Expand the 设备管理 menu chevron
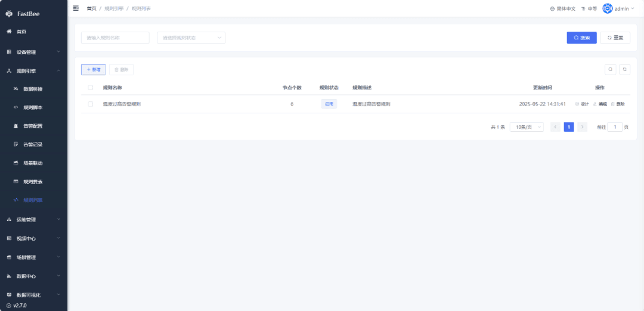The width and height of the screenshot is (644, 311). pos(58,51)
